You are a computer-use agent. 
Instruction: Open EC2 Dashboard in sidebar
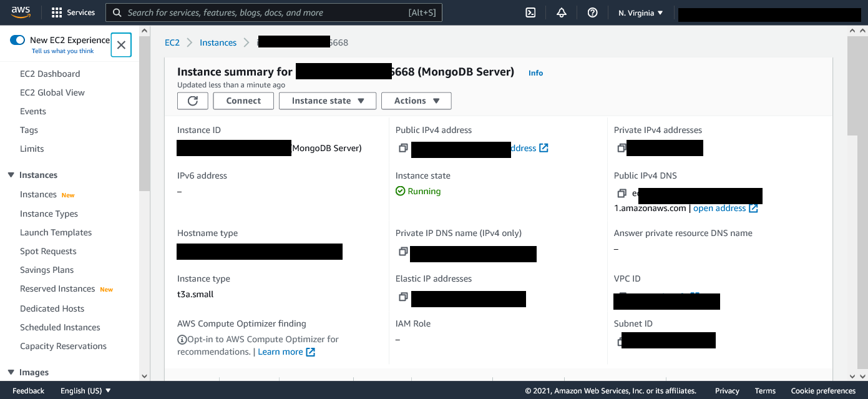point(50,74)
